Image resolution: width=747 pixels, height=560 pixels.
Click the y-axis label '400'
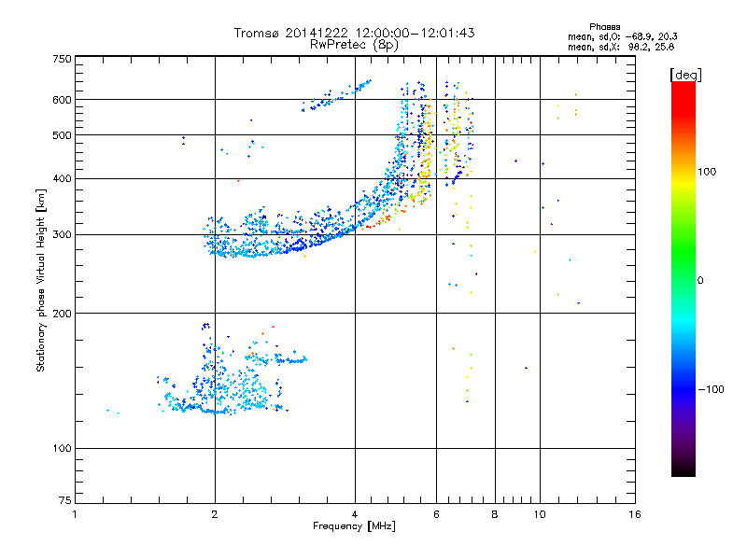pos(62,179)
